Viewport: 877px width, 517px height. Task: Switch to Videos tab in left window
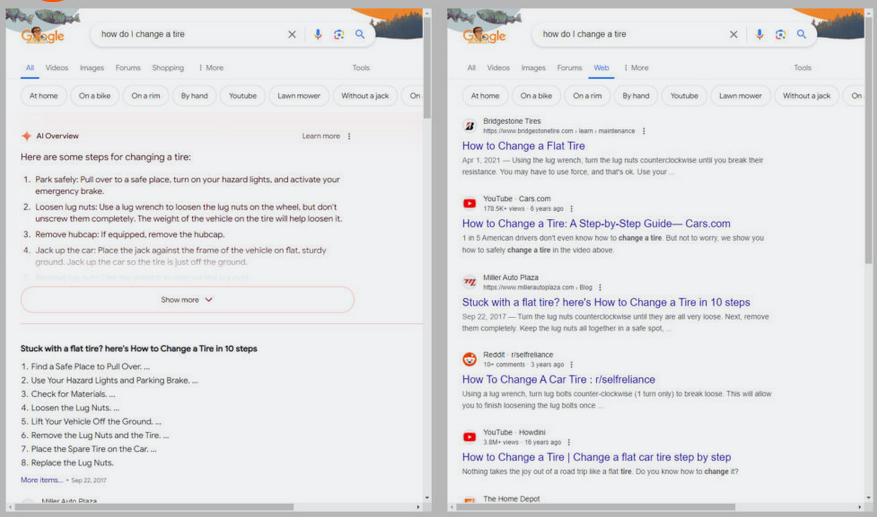[56, 68]
